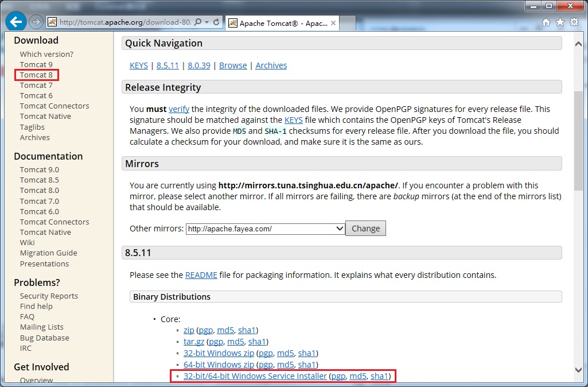
Task: Open a new blank tab
Action: [x=348, y=24]
